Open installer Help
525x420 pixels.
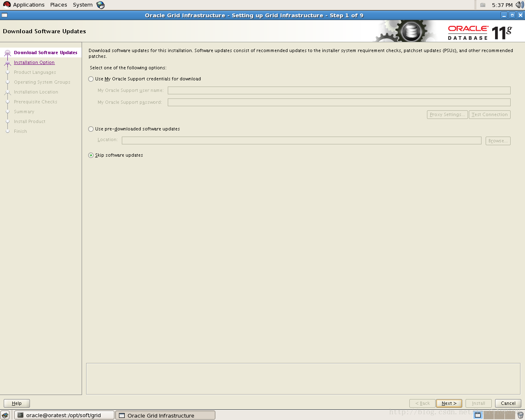click(x=17, y=404)
